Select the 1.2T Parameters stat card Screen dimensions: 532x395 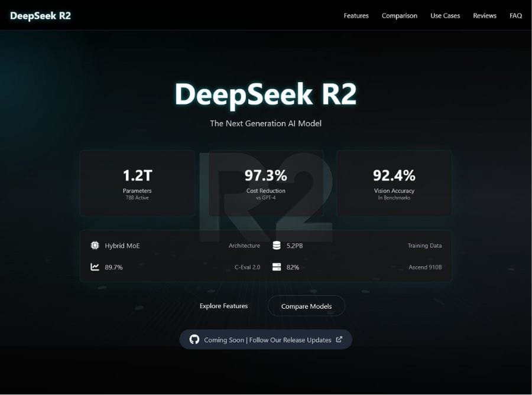click(137, 182)
